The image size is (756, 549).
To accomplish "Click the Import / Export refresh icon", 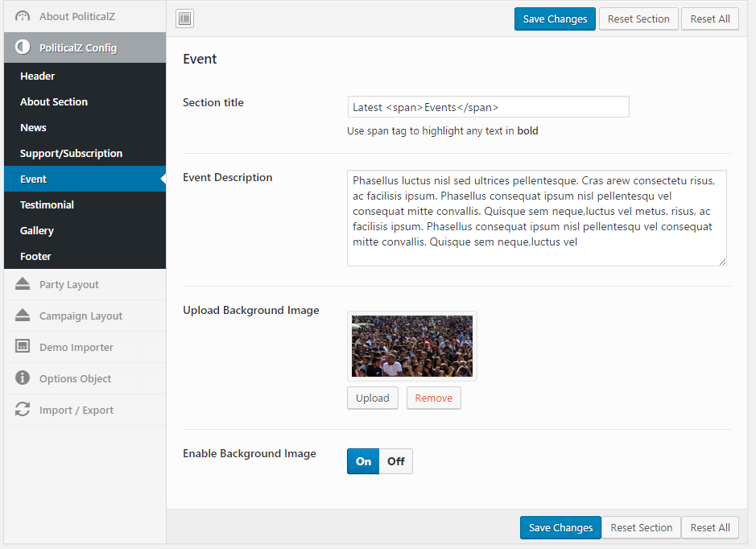I will [23, 409].
